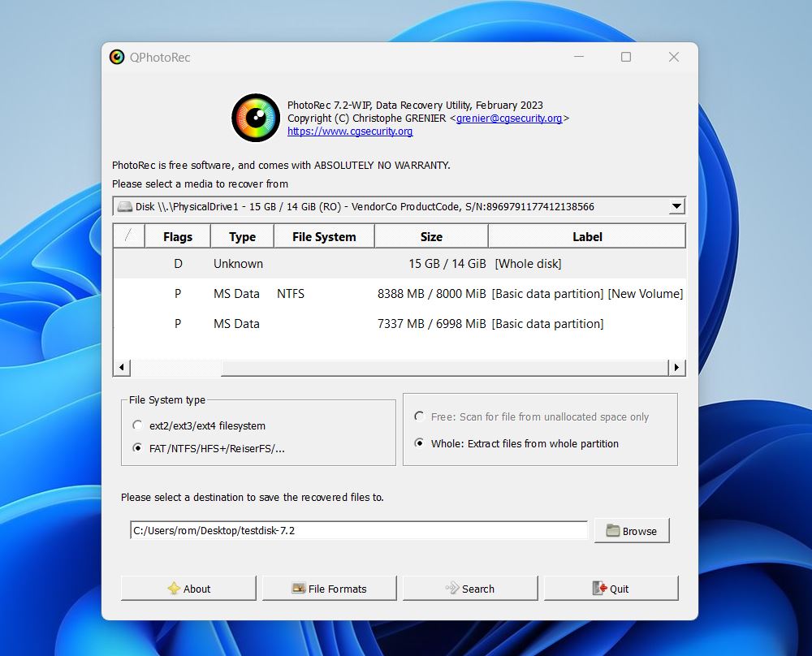Click the picture icon on File Formats button
Image resolution: width=812 pixels, height=656 pixels.
pos(299,588)
